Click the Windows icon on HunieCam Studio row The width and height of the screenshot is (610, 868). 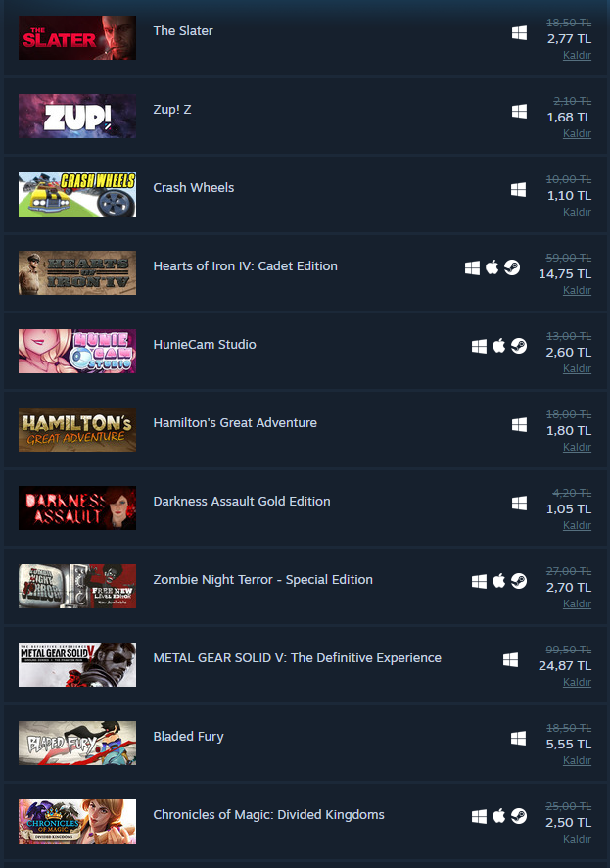coord(479,347)
